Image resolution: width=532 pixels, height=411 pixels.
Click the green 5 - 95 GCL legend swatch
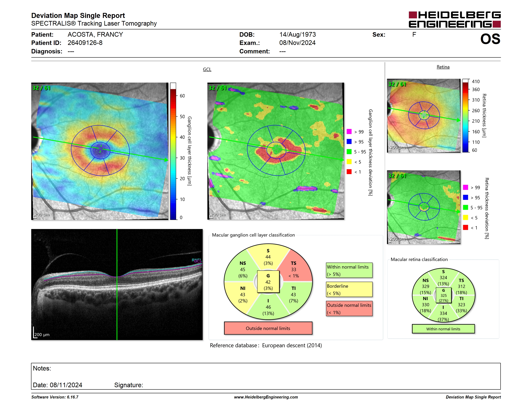click(x=349, y=152)
